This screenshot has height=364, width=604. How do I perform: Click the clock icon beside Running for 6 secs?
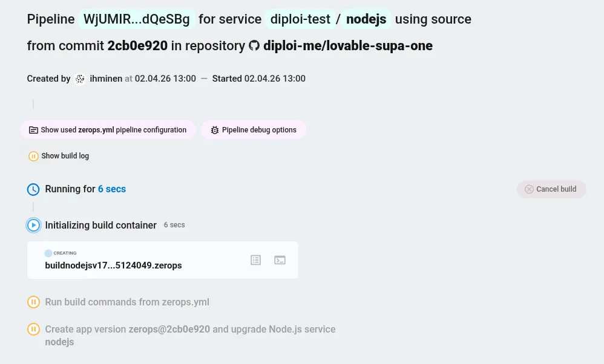point(33,189)
